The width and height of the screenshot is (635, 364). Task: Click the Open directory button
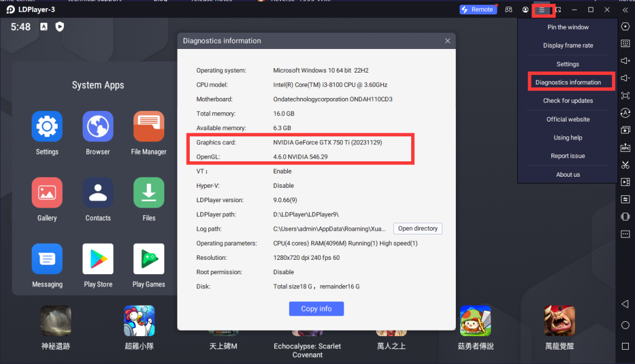click(417, 228)
